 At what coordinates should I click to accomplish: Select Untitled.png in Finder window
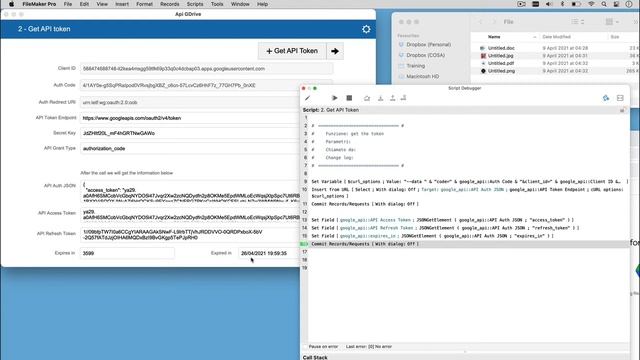(501, 71)
